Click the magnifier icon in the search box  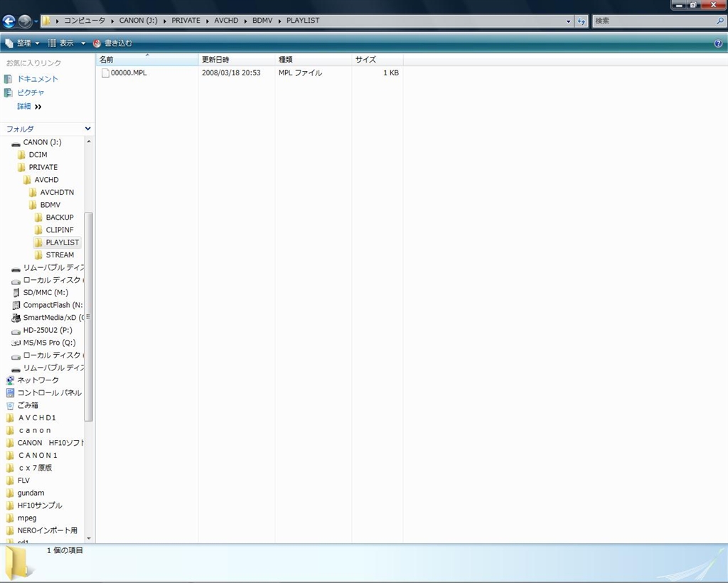point(720,21)
